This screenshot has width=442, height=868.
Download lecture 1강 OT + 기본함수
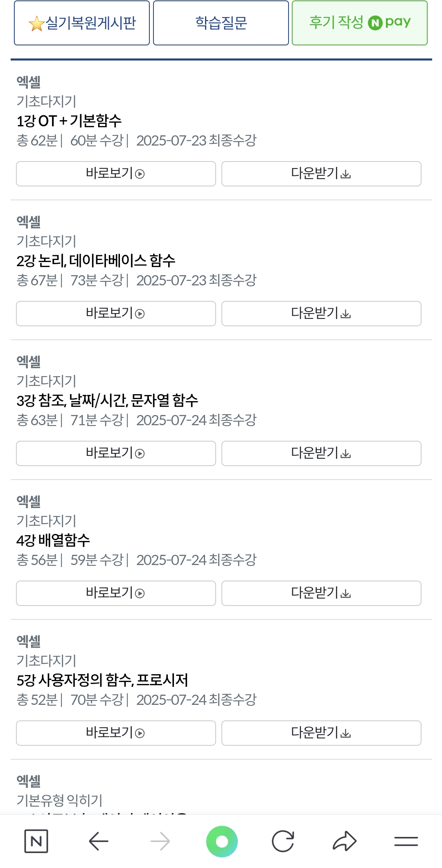click(321, 174)
